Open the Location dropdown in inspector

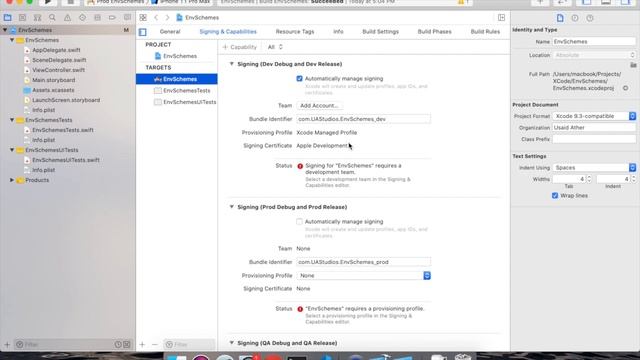click(x=594, y=55)
